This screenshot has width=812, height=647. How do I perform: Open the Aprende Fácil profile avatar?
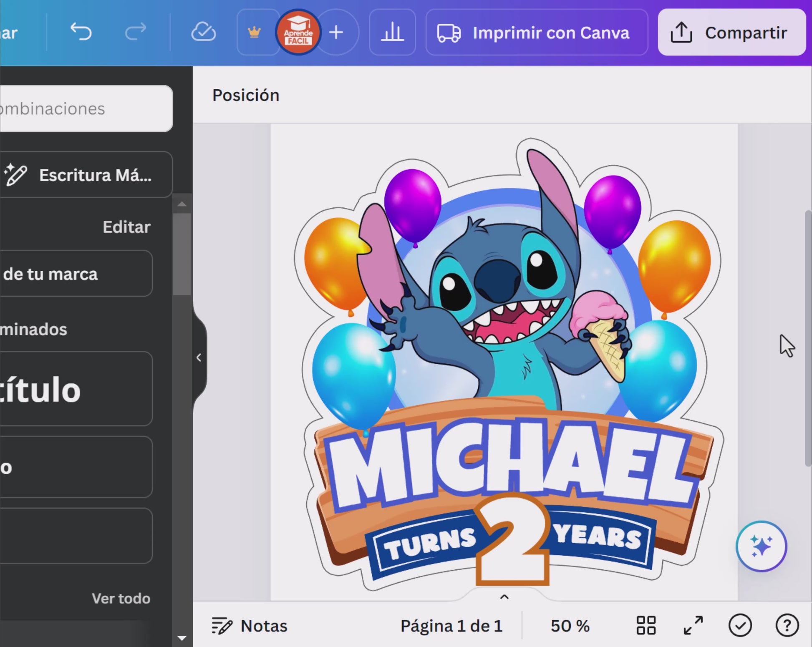tap(298, 32)
